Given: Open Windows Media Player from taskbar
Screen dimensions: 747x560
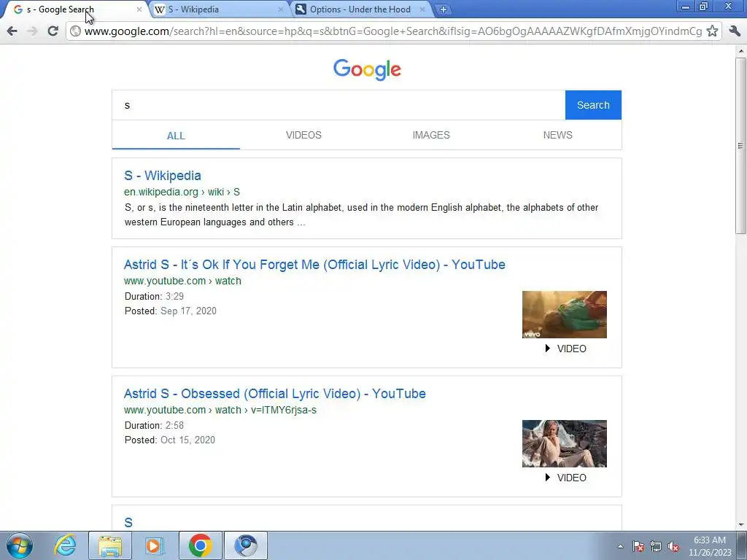Looking at the screenshot, I should click(x=155, y=545).
